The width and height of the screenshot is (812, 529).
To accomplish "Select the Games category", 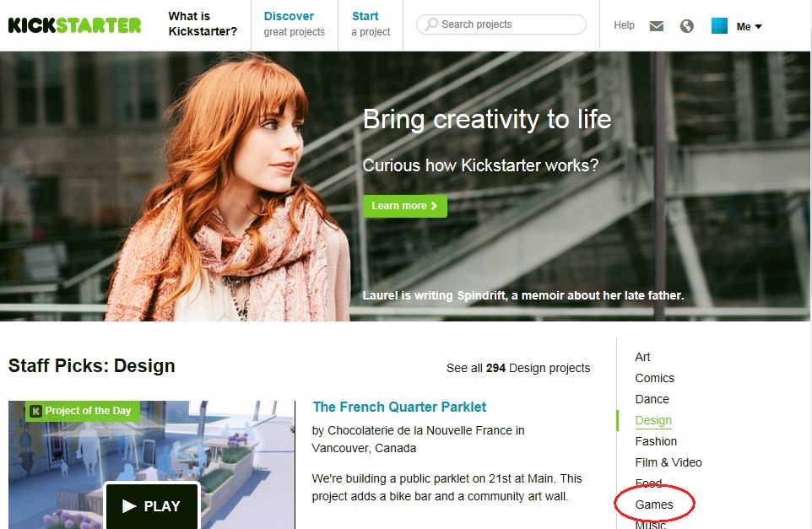I will 654,505.
